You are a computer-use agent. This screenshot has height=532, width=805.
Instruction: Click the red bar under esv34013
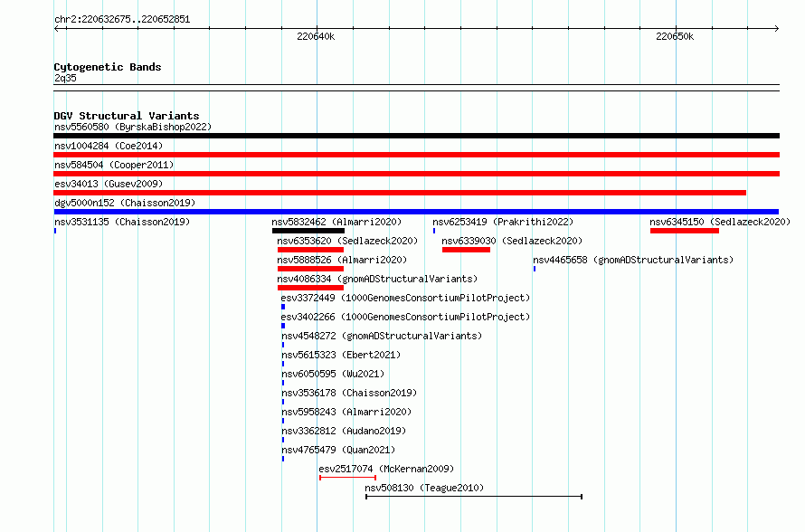pos(400,193)
